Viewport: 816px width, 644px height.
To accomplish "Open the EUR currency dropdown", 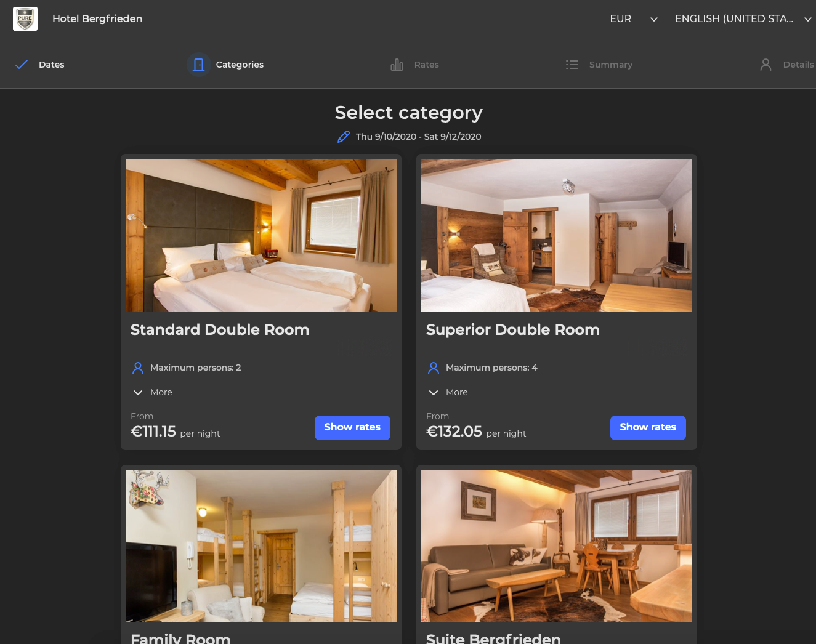I will pos(633,19).
